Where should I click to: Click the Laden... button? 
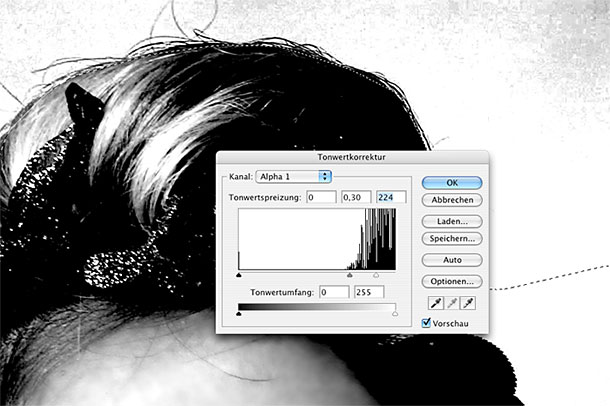coord(452,221)
